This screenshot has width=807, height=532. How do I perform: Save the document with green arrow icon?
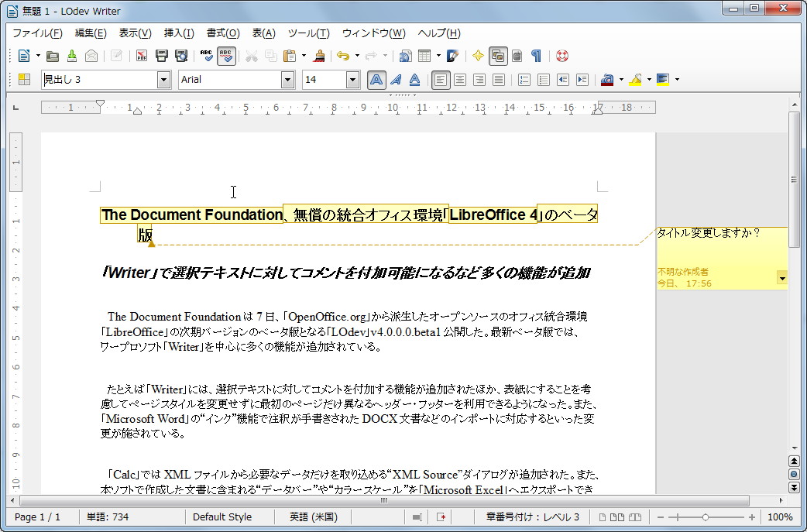point(71,56)
